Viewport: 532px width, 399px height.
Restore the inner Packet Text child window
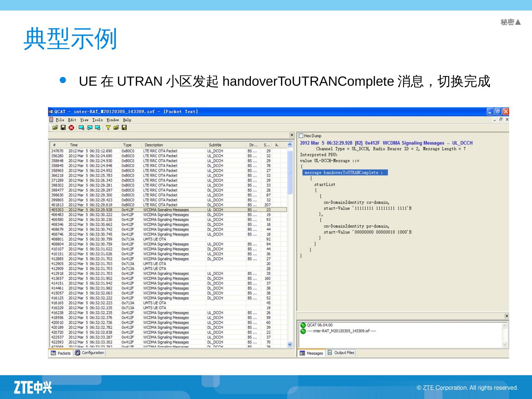point(501,120)
